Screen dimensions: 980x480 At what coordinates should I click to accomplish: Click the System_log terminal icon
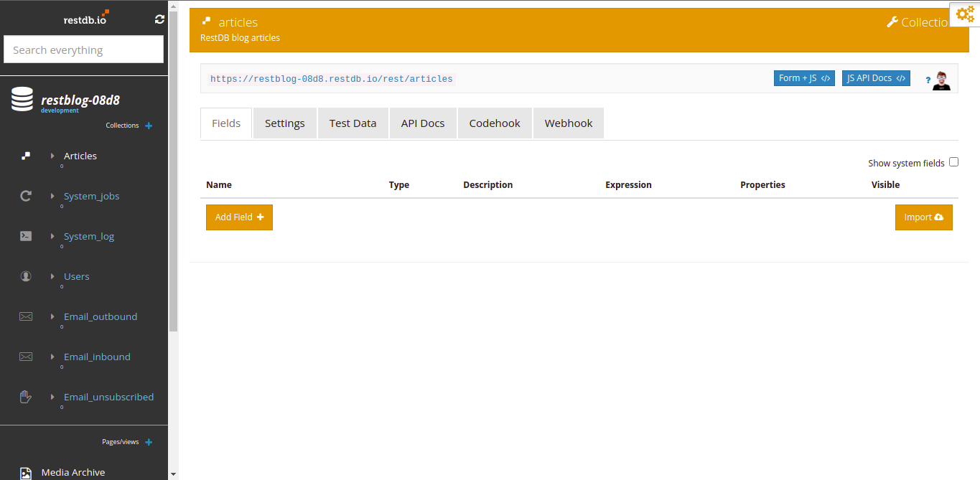26,236
